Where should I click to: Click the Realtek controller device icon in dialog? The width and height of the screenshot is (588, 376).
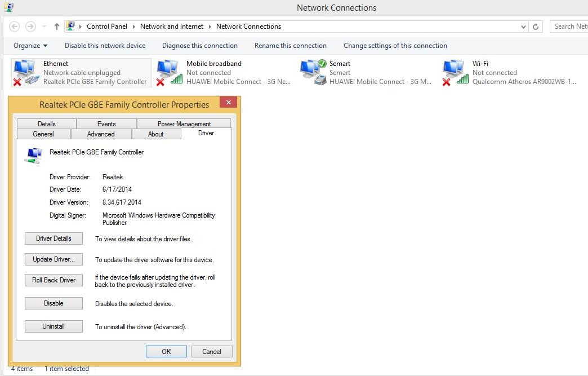click(33, 156)
